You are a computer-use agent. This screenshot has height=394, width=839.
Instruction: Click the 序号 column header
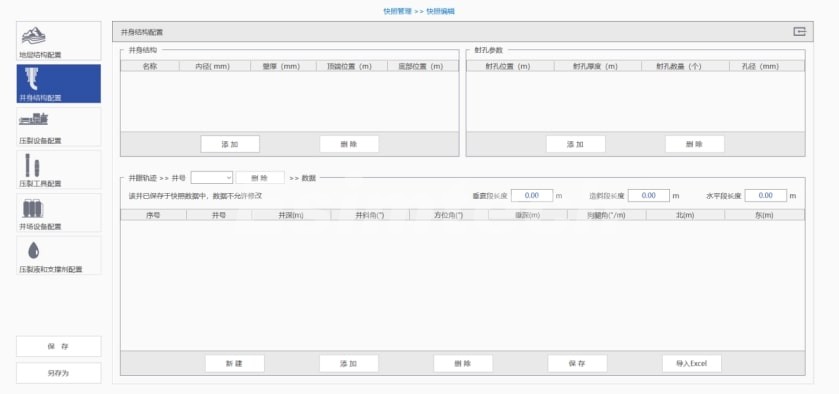pyautogui.click(x=154, y=215)
